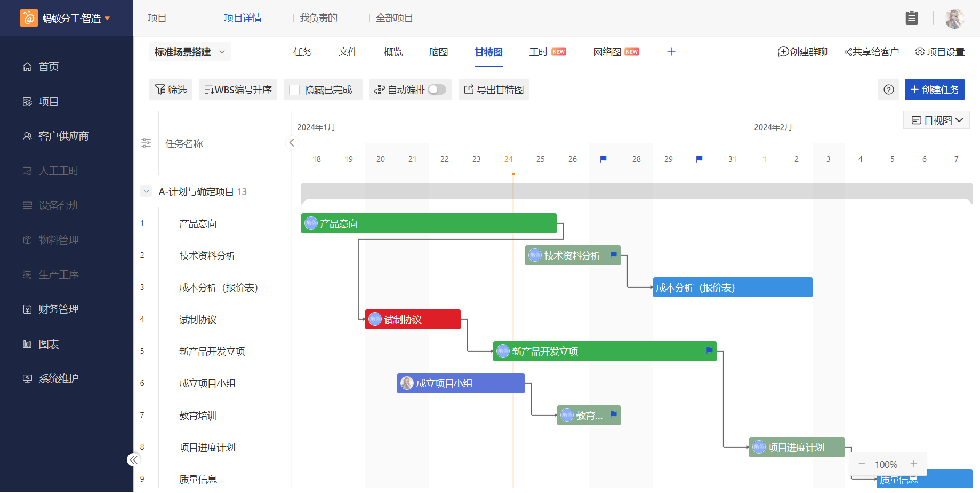
Task: Open the clipboard notes icon in header
Action: pos(912,18)
